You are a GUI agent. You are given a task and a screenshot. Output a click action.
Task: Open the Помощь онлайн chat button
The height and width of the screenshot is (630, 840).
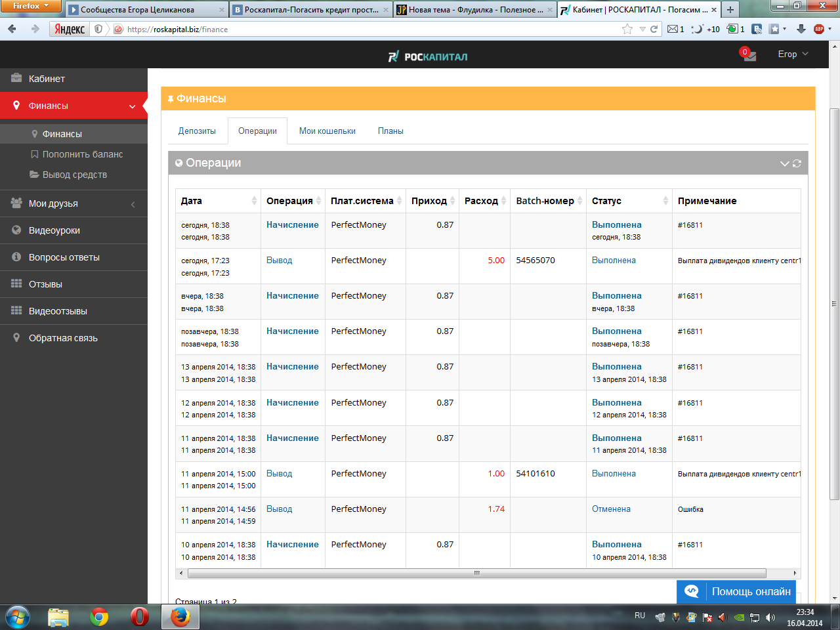point(736,592)
